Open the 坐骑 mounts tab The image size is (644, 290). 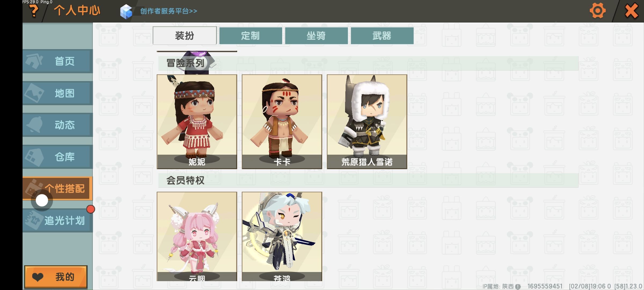click(x=316, y=35)
